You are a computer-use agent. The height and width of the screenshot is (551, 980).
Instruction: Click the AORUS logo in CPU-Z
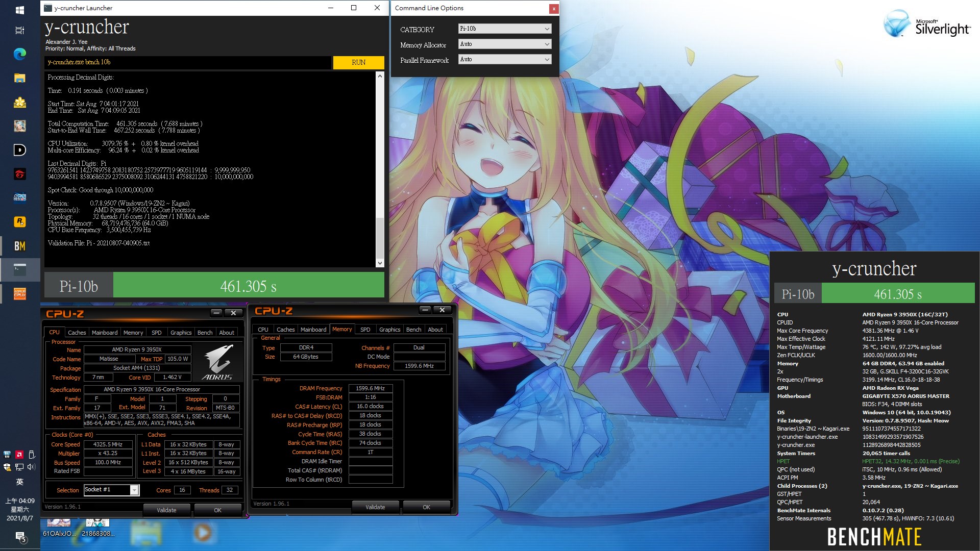218,362
